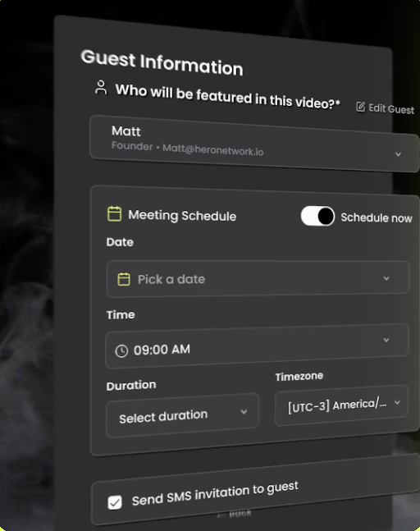The width and height of the screenshot is (420, 531).
Task: Click the Edit Guest pencil icon
Action: tap(361, 107)
